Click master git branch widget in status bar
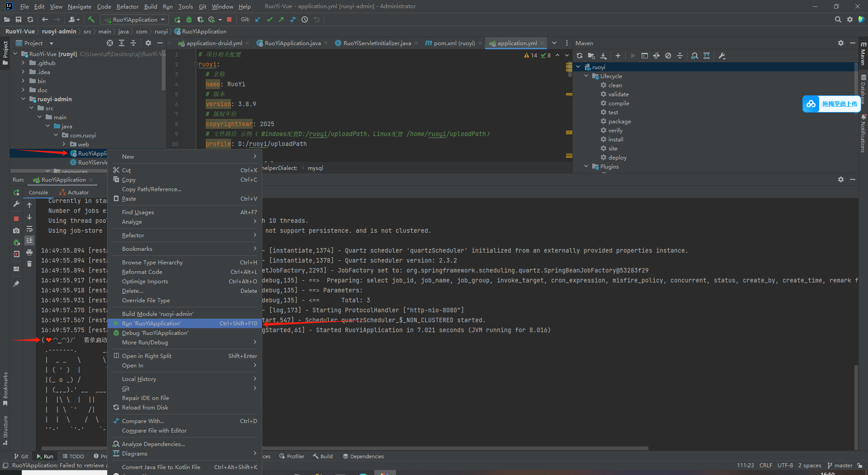The height and width of the screenshot is (475, 868). [x=840, y=465]
